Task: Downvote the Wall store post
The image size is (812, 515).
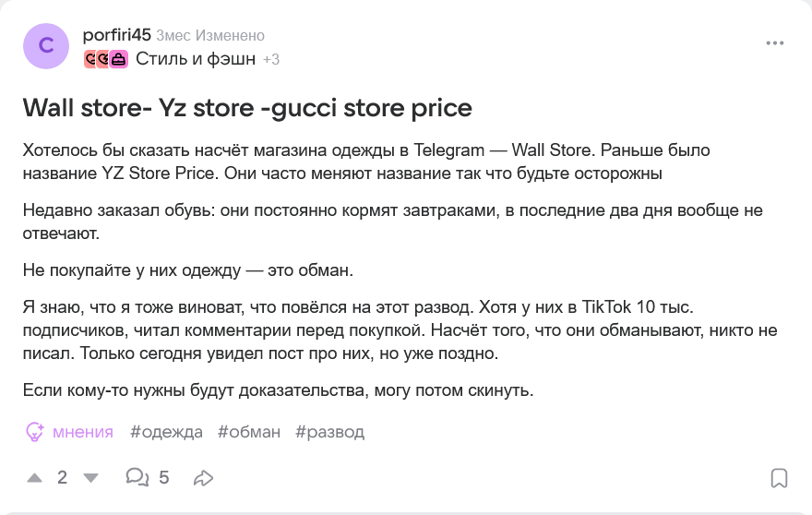Action: 90,478
